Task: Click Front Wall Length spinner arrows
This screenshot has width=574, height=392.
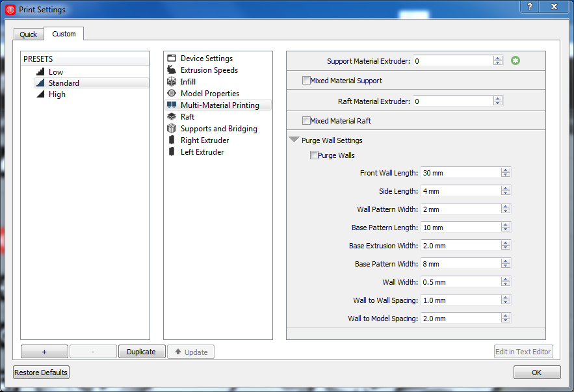Action: 506,172
